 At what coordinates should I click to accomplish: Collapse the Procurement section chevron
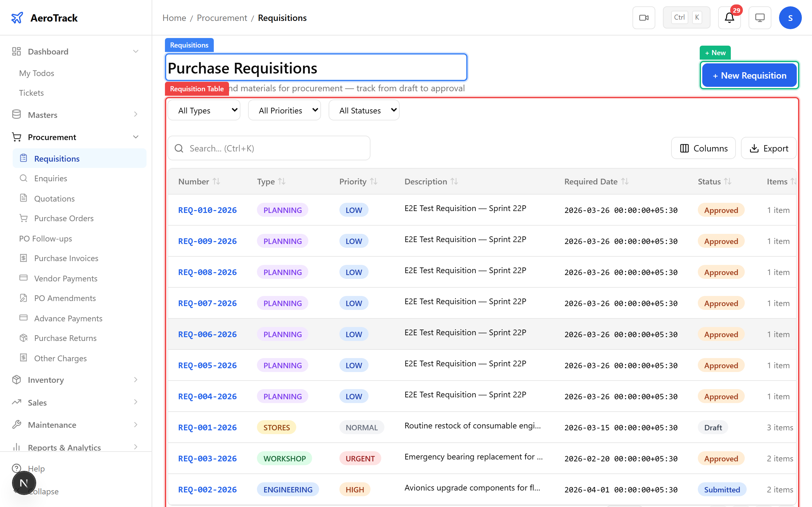tap(135, 137)
